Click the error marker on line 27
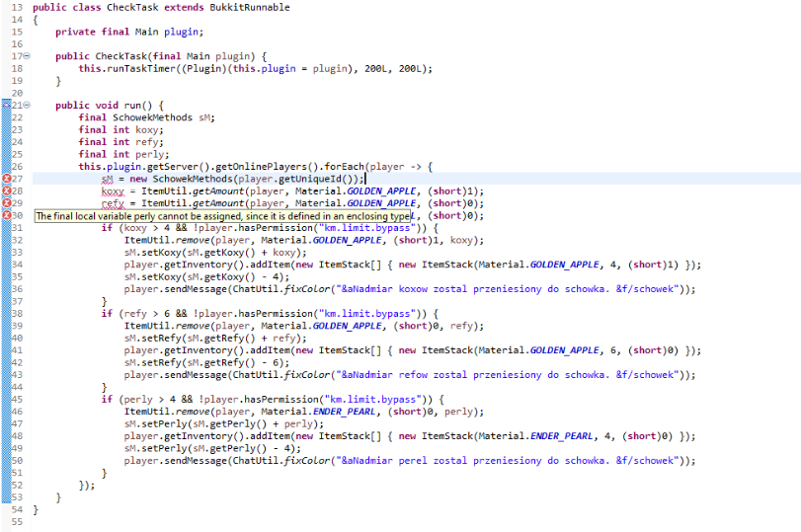 point(6,179)
